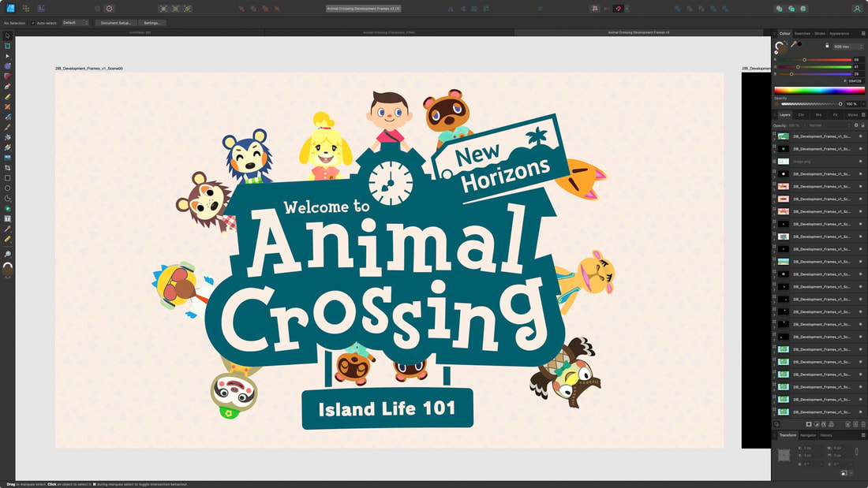Viewport: 868px width, 488px height.
Task: Click the colour opacity slider
Action: pos(811,104)
